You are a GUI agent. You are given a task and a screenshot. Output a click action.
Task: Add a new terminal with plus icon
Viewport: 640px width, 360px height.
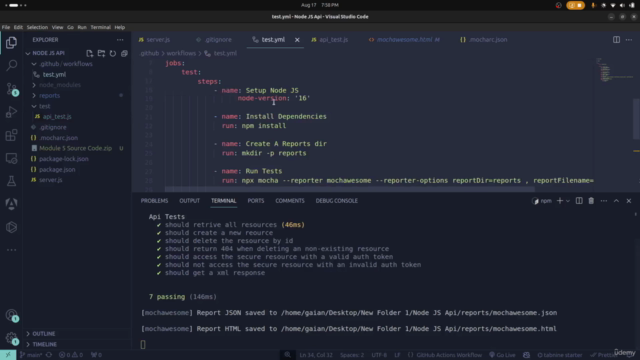560,201
